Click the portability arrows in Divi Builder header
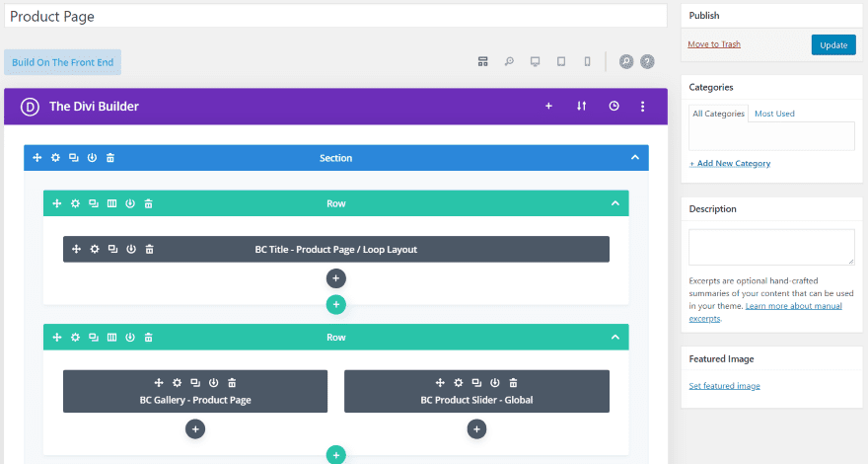Screen dimensions: 868x464 point(581,106)
